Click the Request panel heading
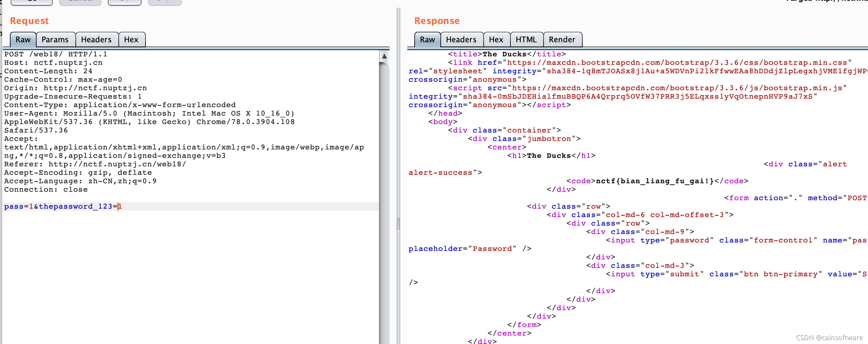Image resolution: width=868 pixels, height=344 pixels. (x=29, y=21)
